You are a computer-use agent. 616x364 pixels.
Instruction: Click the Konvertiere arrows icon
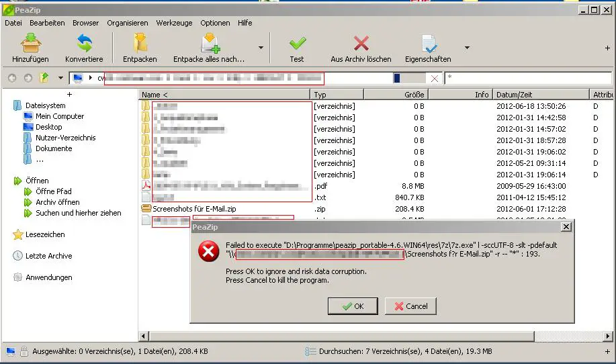click(84, 43)
